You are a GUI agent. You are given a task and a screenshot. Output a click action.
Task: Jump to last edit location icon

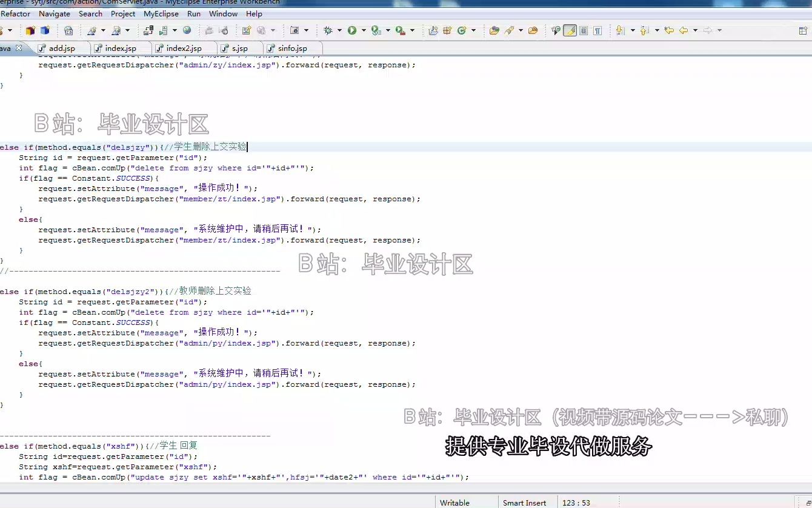(669, 30)
